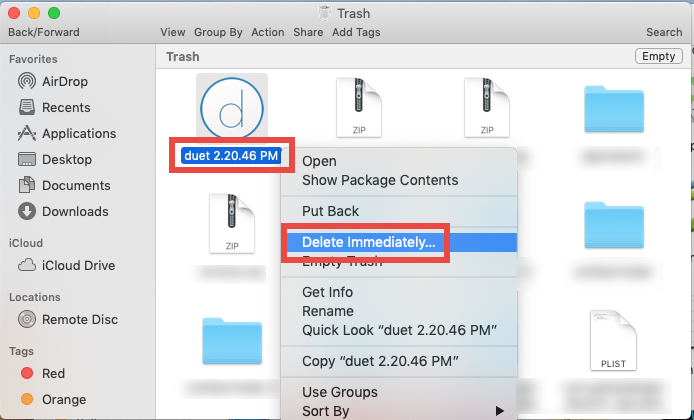This screenshot has width=694, height=420.
Task: Choose Quick Look "duet 2.20.46 PM"
Action: click(x=399, y=330)
